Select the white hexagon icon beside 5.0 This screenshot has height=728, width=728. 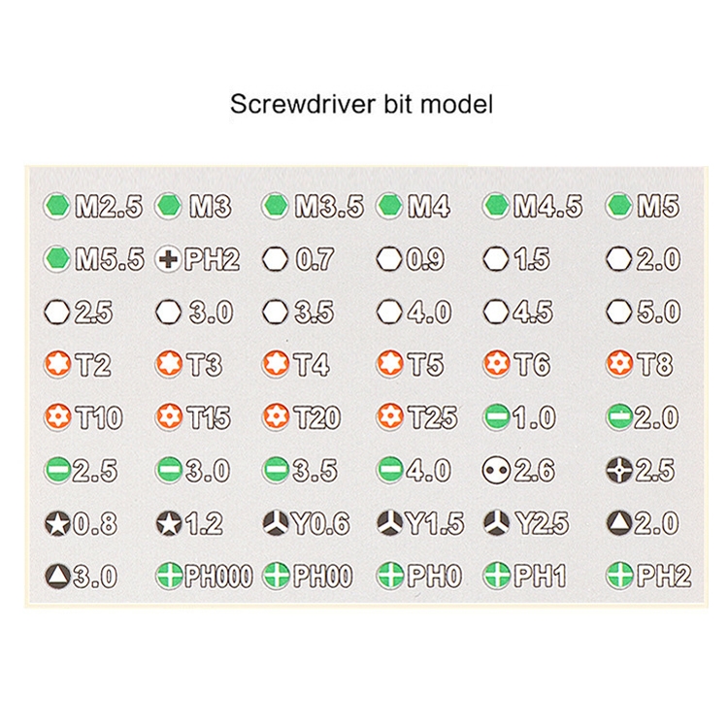(618, 312)
